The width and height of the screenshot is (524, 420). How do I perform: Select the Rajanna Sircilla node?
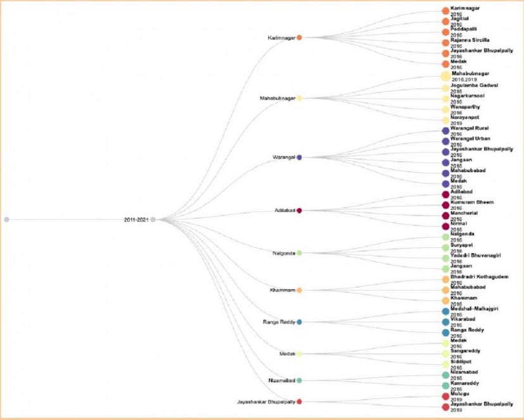pos(446,42)
